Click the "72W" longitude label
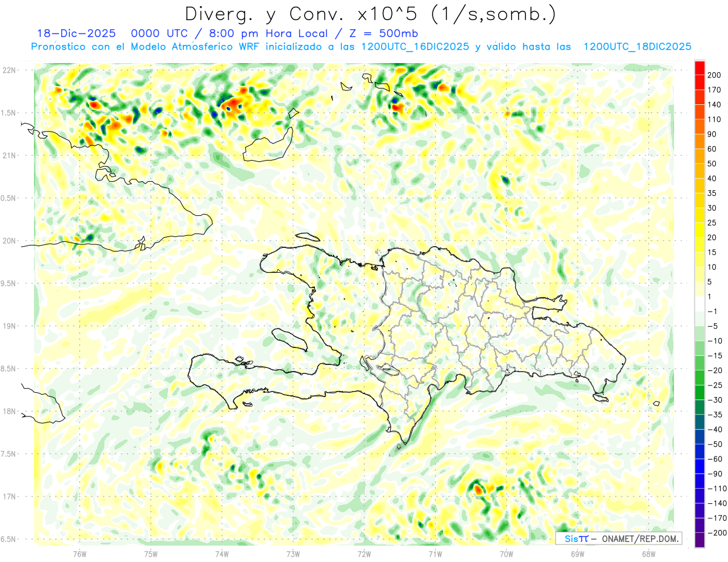 pyautogui.click(x=364, y=554)
